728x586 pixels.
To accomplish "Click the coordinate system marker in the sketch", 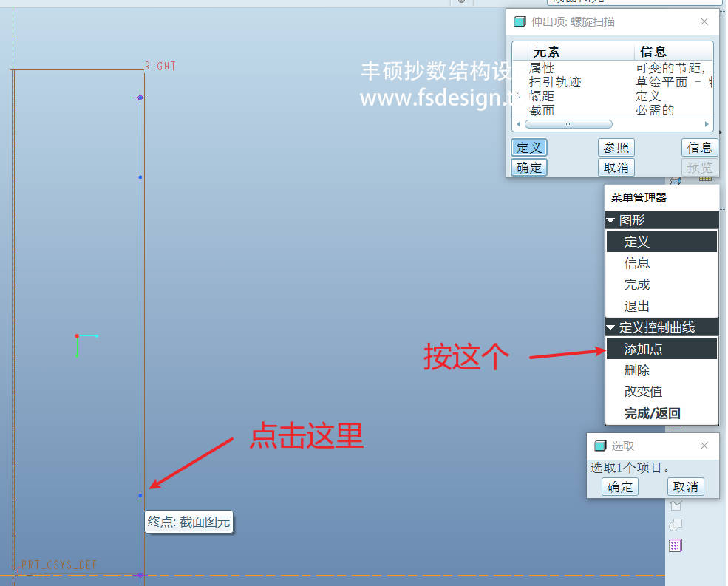I will pyautogui.click(x=77, y=337).
